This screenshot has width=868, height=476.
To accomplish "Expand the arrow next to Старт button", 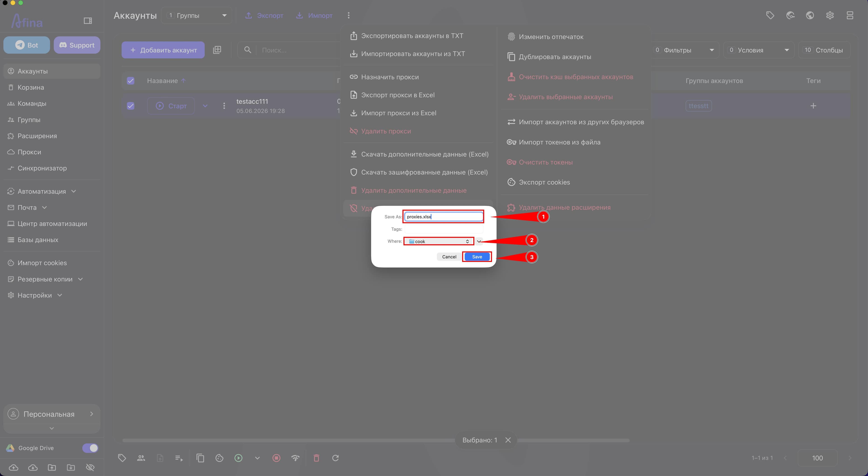I will click(x=205, y=106).
